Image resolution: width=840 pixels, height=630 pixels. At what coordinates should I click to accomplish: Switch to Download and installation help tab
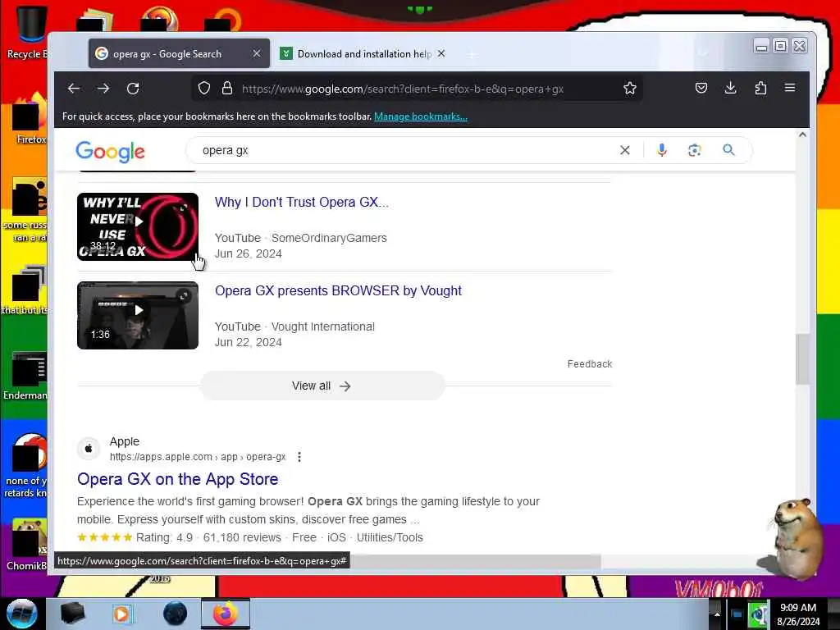pyautogui.click(x=363, y=53)
